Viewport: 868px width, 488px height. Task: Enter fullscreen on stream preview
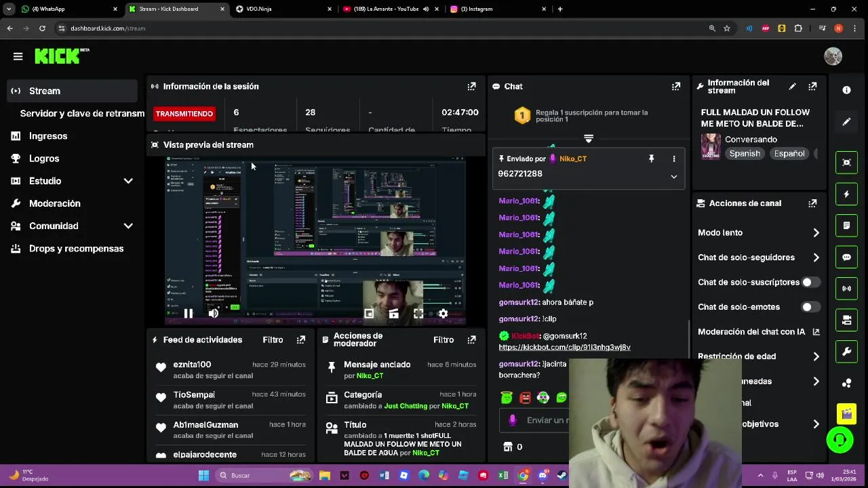pyautogui.click(x=418, y=313)
